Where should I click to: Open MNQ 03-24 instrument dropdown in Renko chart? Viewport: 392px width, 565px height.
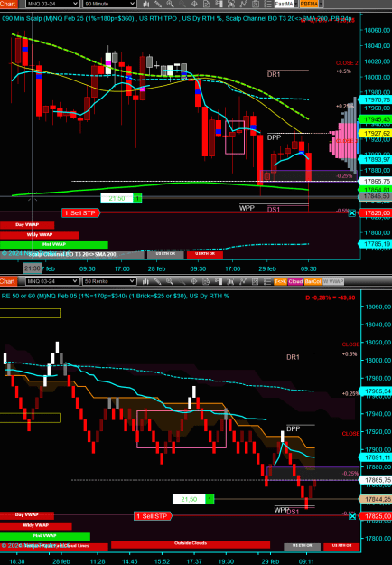click(x=52, y=281)
